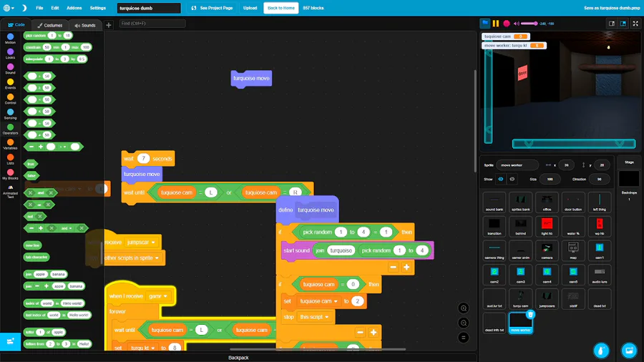Image resolution: width=644 pixels, height=362 pixels.
Task: Select the Lists block category
Action: (10, 160)
